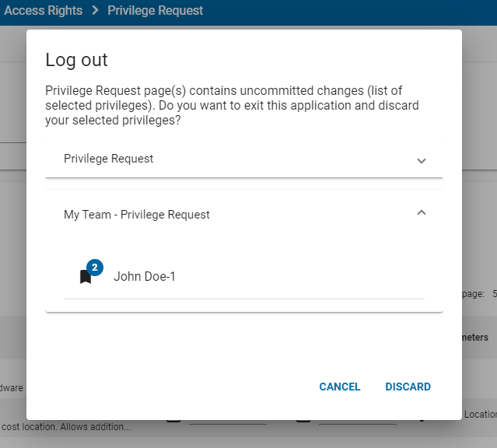This screenshot has height=448, width=497.
Task: Click the first date field behind the dialog
Action: tap(227, 422)
